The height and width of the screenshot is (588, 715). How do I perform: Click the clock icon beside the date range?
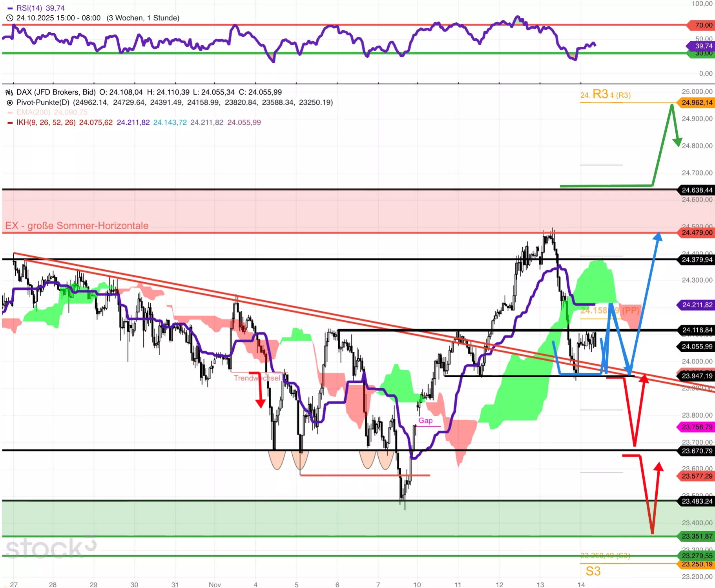(x=10, y=18)
